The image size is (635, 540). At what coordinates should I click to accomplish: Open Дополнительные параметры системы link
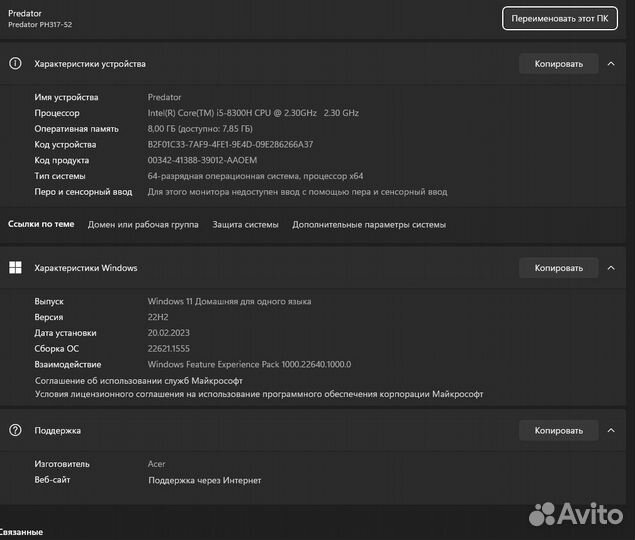(x=369, y=224)
